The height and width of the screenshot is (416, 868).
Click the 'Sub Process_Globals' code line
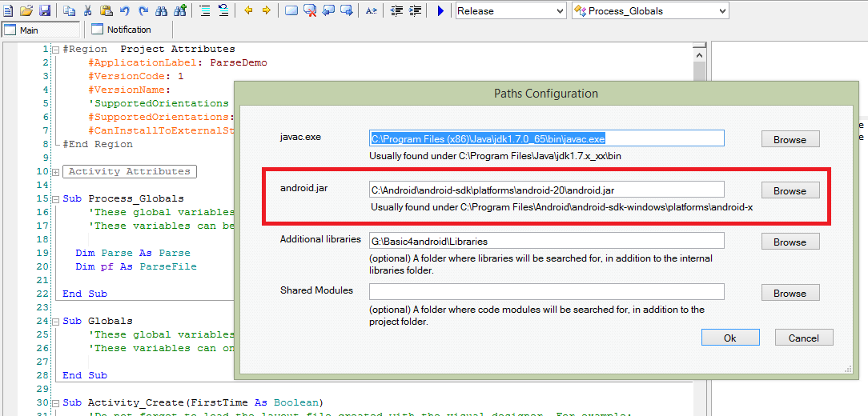click(x=123, y=198)
